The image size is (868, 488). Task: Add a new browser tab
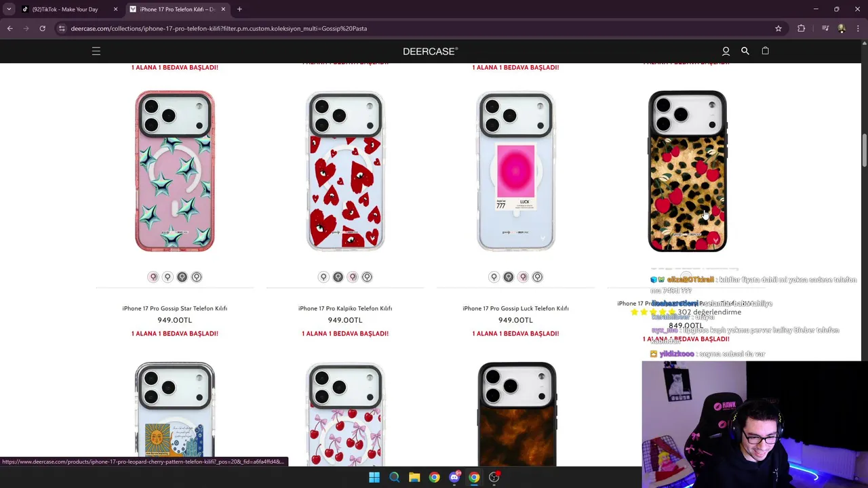point(239,9)
